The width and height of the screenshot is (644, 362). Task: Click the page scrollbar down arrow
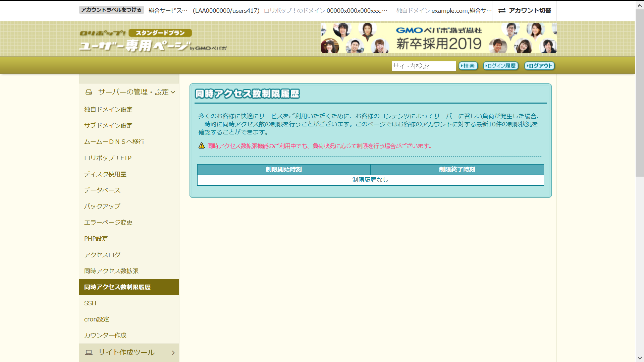point(640,358)
